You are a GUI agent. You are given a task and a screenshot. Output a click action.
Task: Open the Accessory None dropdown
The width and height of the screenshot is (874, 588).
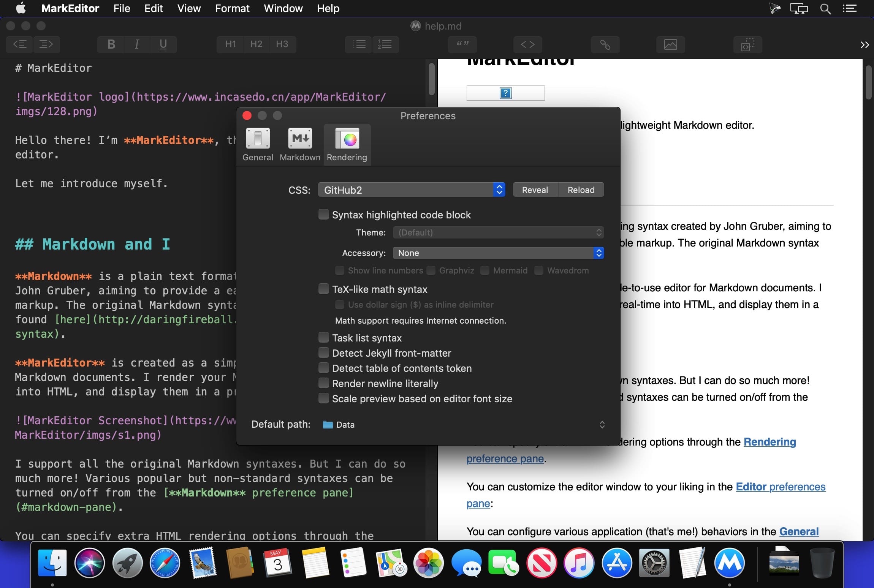(498, 253)
